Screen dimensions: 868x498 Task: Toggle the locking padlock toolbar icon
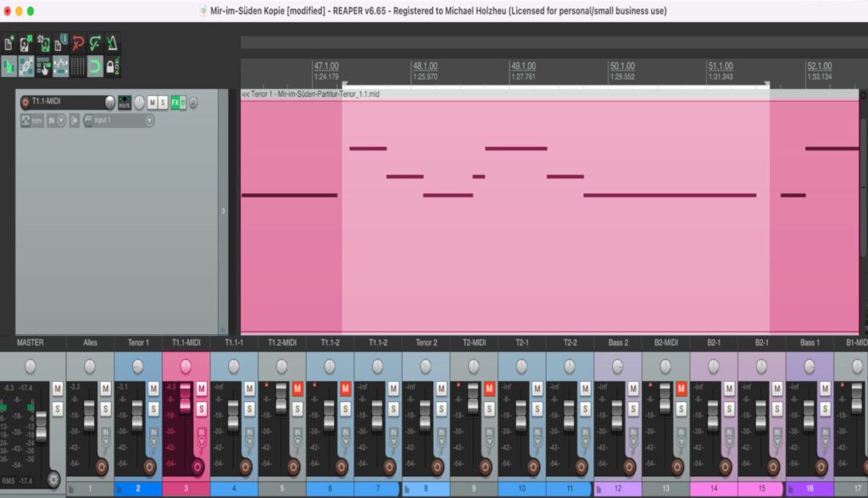pos(112,66)
